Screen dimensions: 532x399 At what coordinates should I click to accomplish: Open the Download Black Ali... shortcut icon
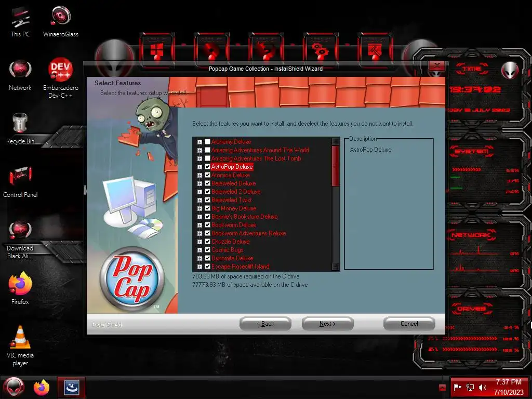point(20,240)
